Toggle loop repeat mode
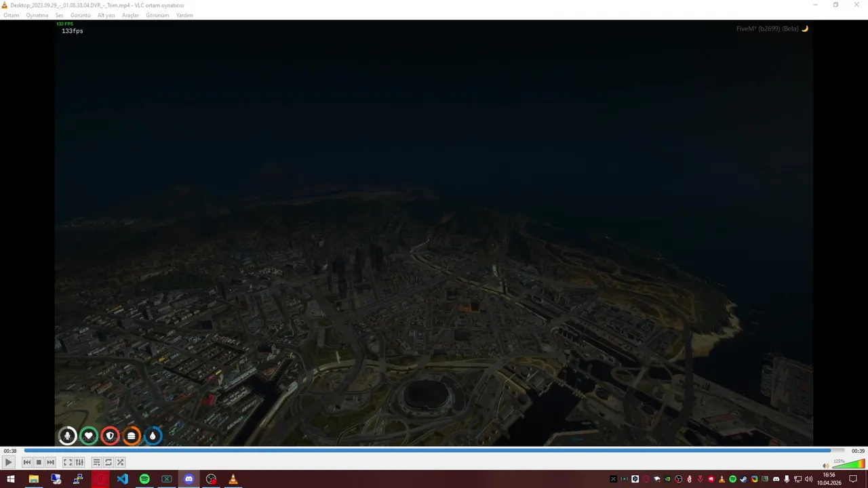This screenshot has height=488, width=868. click(108, 462)
